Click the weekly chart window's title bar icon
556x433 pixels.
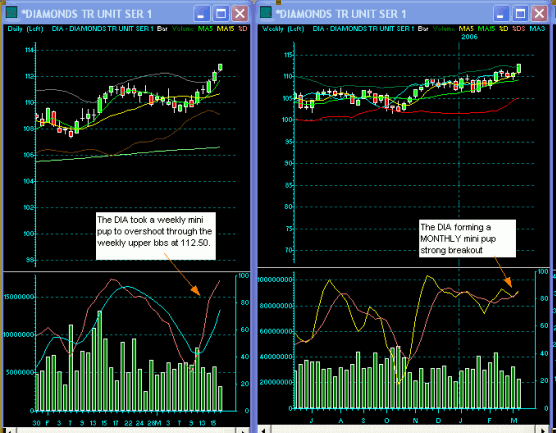click(x=266, y=13)
